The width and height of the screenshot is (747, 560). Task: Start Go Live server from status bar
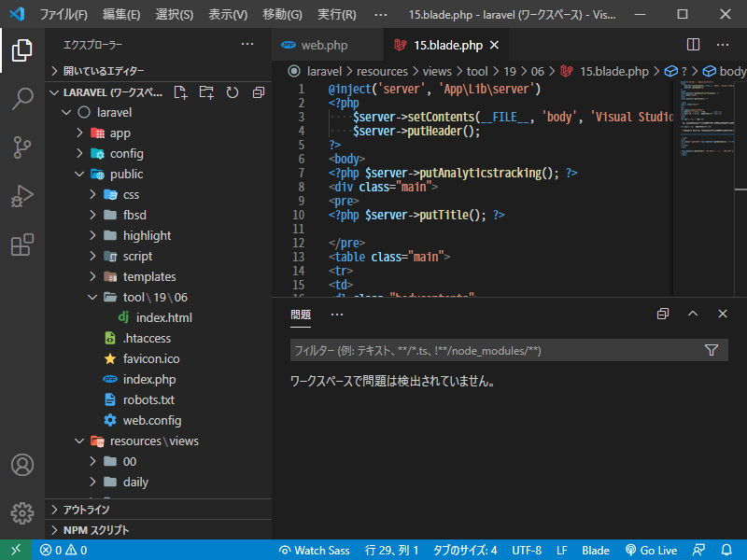tap(651, 551)
